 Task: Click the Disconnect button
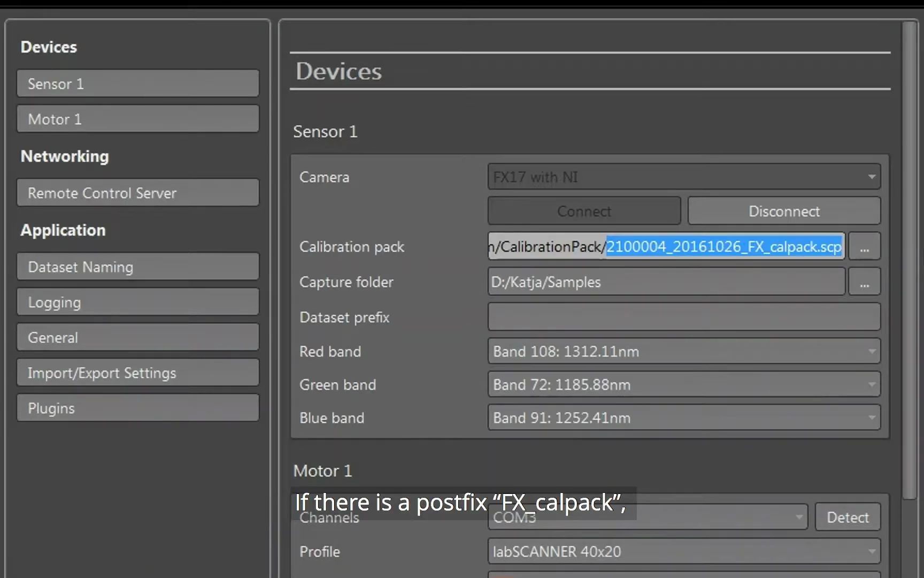(783, 211)
